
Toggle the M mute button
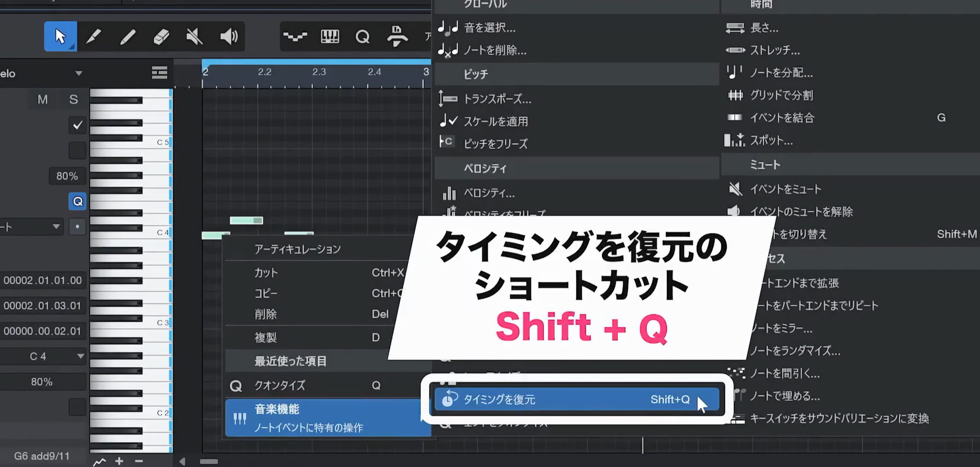coord(42,99)
